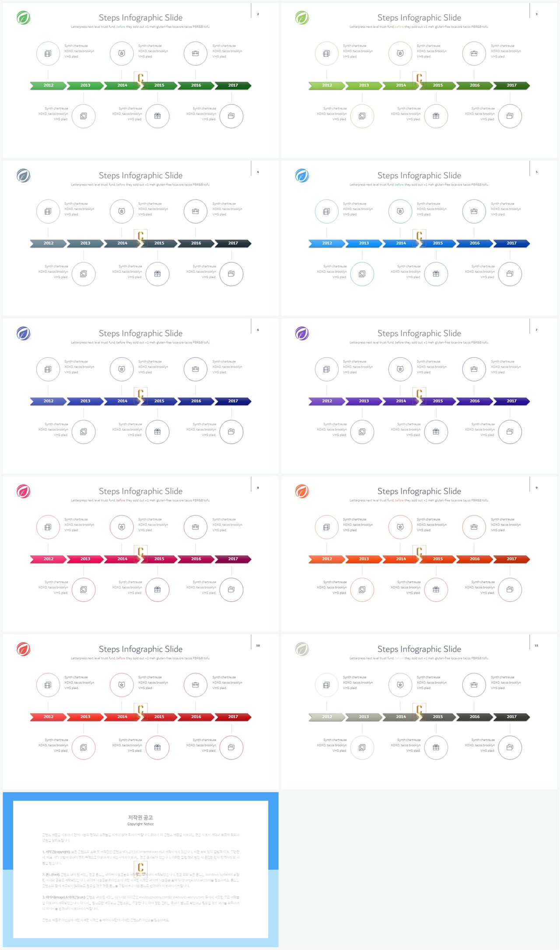Select the purple leaf logo icon
The height and width of the screenshot is (950, 560).
[302, 333]
